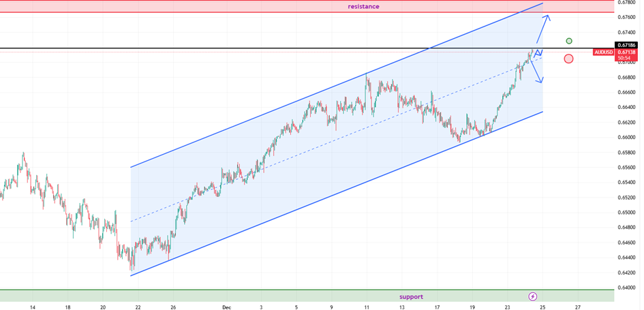Select the 0.67138 current price label
This screenshot has height=310, width=644.
(x=626, y=52)
